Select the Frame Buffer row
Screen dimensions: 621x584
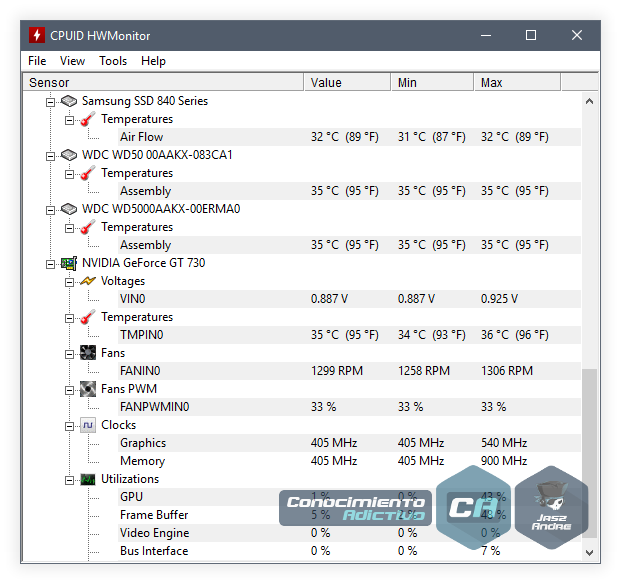(350, 515)
